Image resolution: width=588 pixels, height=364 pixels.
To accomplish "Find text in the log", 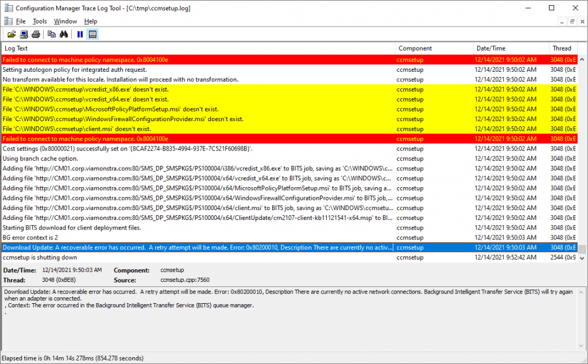I will [64, 34].
